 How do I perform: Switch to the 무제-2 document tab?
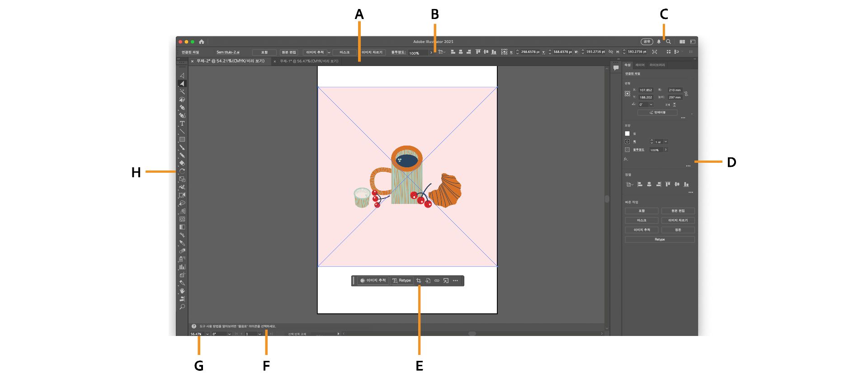[231, 61]
